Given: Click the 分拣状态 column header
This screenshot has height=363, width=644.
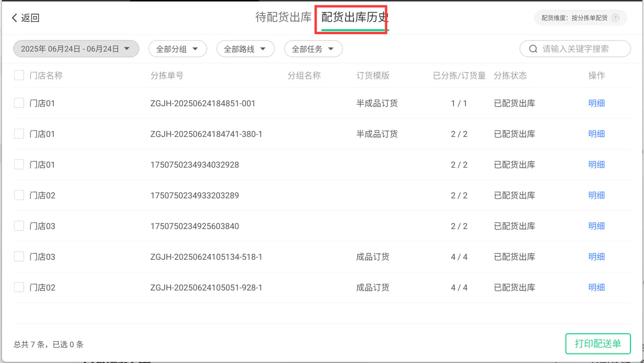Looking at the screenshot, I should click(510, 76).
